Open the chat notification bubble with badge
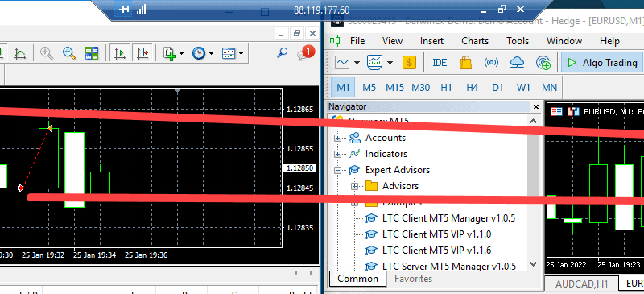This screenshot has width=644, height=294. click(306, 53)
